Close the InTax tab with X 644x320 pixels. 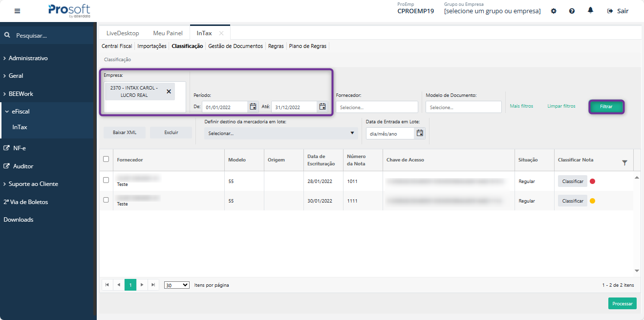[221, 33]
